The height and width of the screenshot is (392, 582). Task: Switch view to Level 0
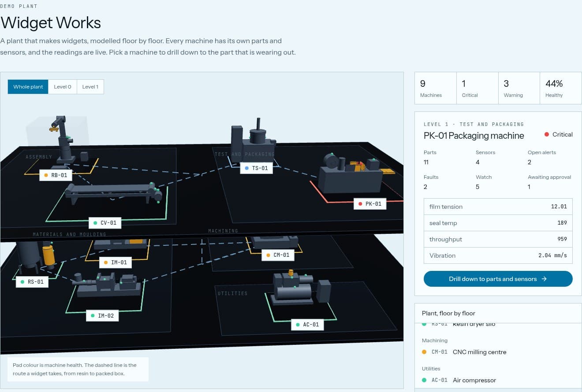[x=63, y=87]
